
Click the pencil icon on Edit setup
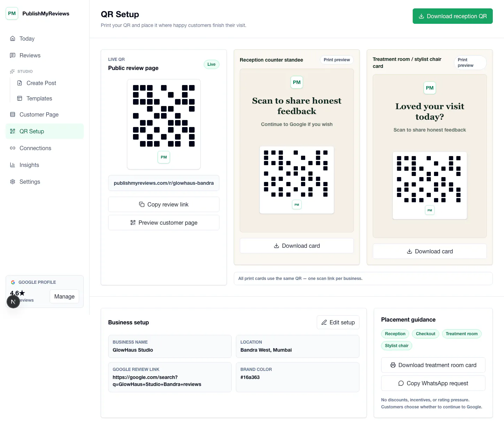[324, 322]
